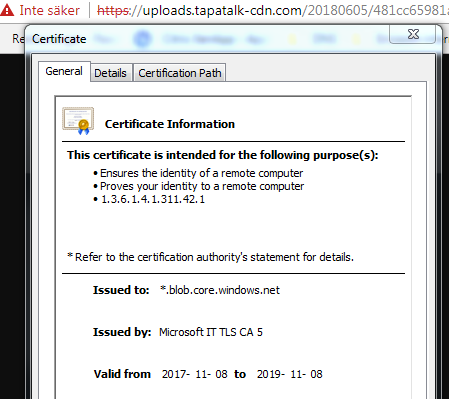This screenshot has width=449, height=399.
Task: Click the issuer 'Microsoft IT TLS CA 5'
Action: click(211, 332)
